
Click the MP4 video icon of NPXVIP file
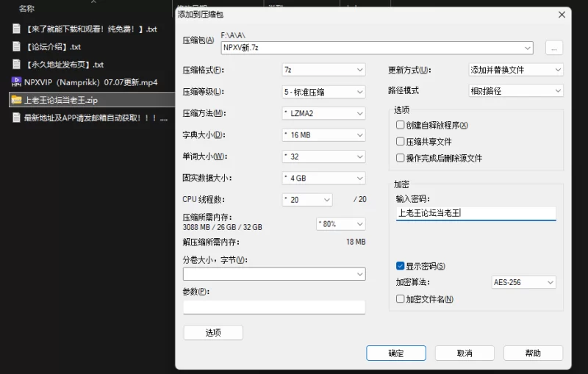pyautogui.click(x=16, y=82)
